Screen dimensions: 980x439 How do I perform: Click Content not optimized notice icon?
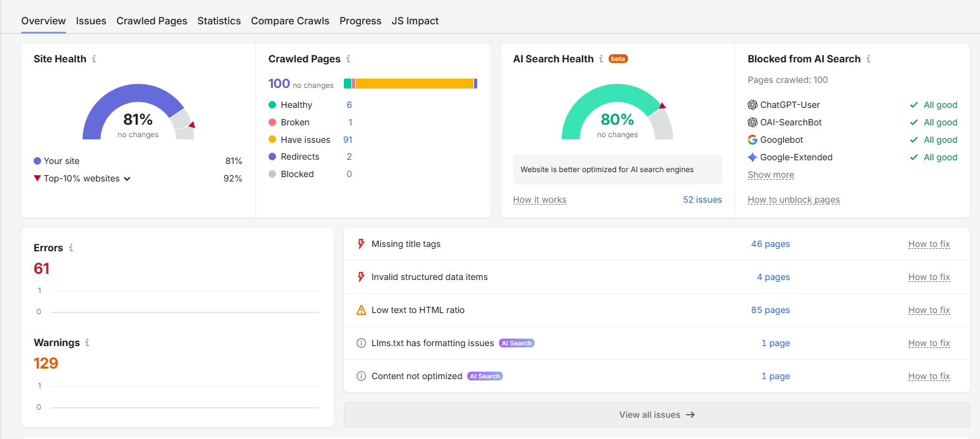tap(361, 376)
